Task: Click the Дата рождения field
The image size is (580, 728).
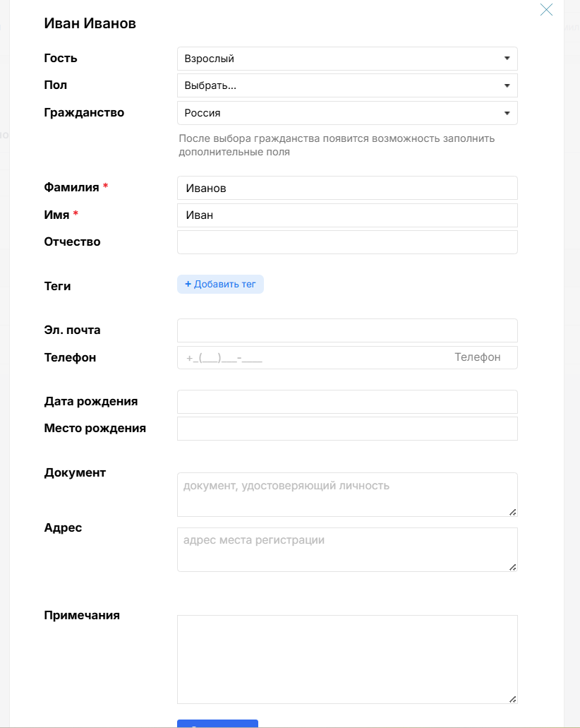Action: (347, 402)
